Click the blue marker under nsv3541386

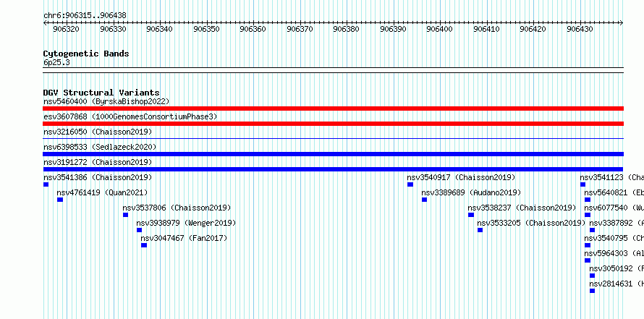point(46,184)
